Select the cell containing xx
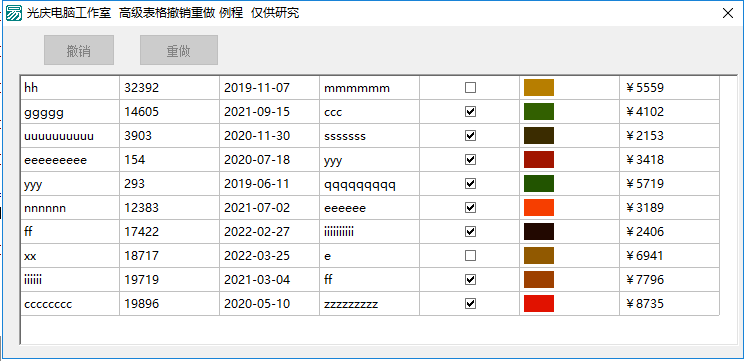746x361 pixels. click(70, 256)
